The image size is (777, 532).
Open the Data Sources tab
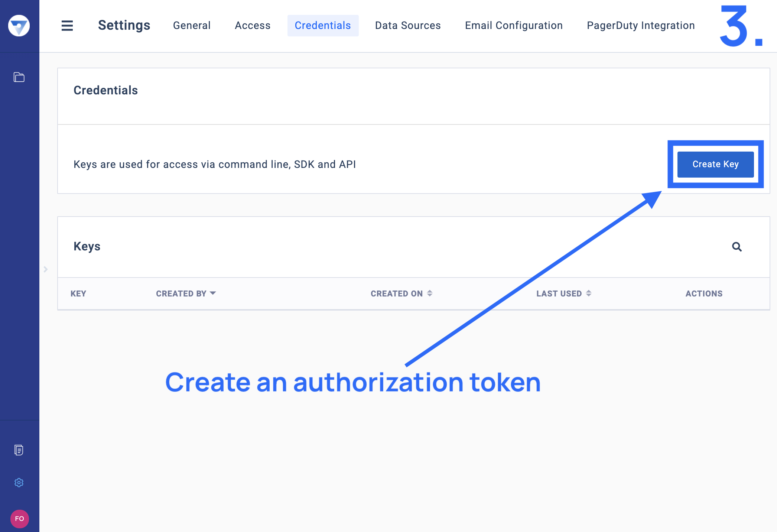408,25
